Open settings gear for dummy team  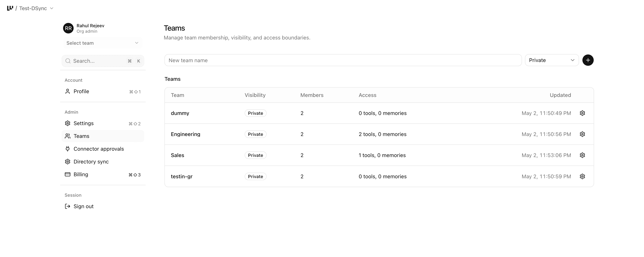(x=582, y=113)
